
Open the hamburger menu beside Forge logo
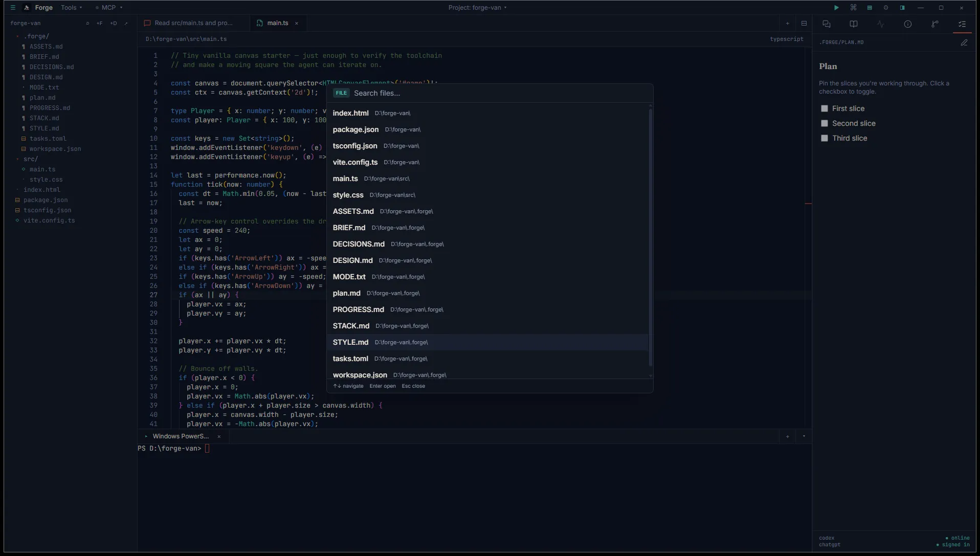tap(13, 8)
